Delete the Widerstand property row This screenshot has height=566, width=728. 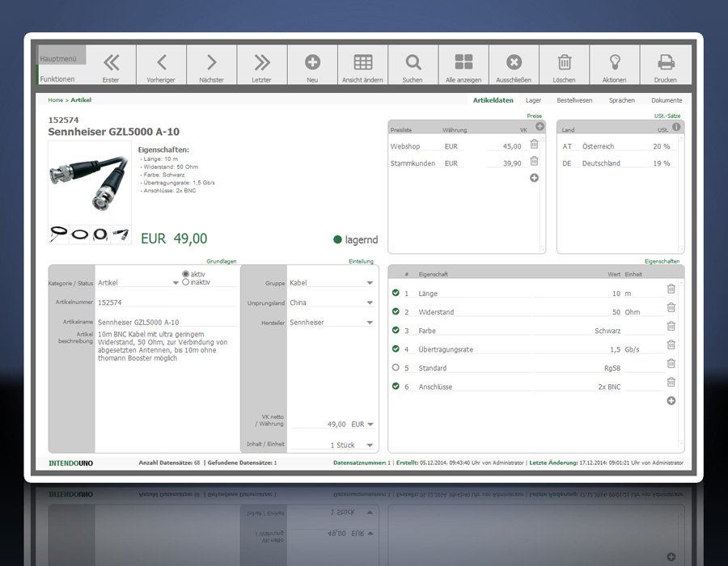(671, 307)
